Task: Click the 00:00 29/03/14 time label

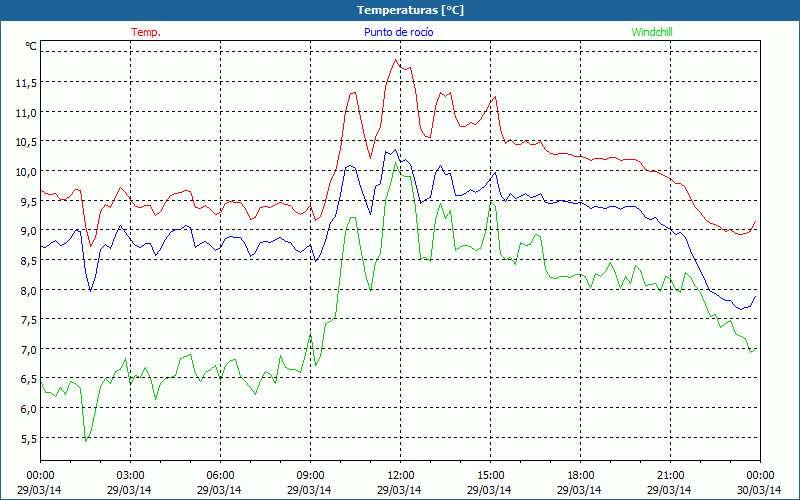Action: [x=40, y=483]
